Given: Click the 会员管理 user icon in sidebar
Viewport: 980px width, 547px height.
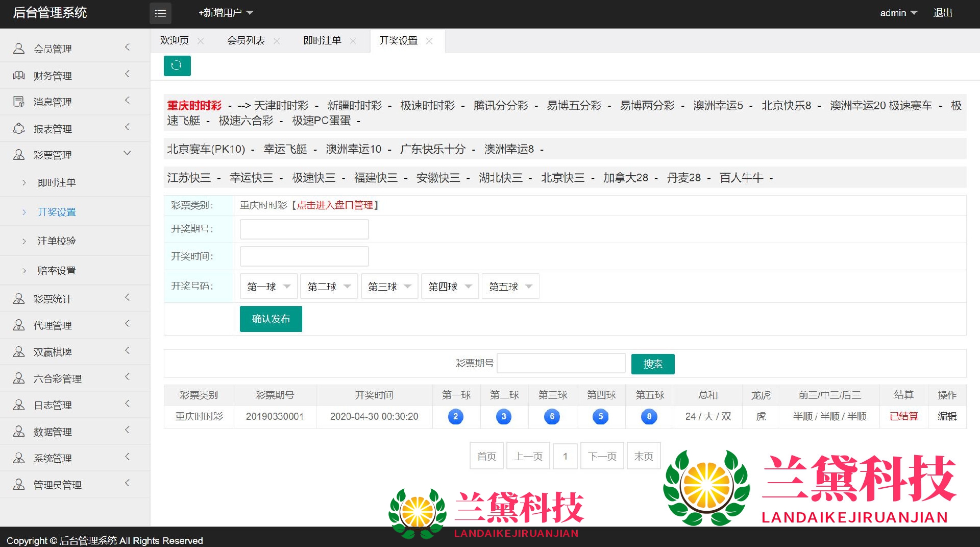Looking at the screenshot, I should click(x=19, y=49).
